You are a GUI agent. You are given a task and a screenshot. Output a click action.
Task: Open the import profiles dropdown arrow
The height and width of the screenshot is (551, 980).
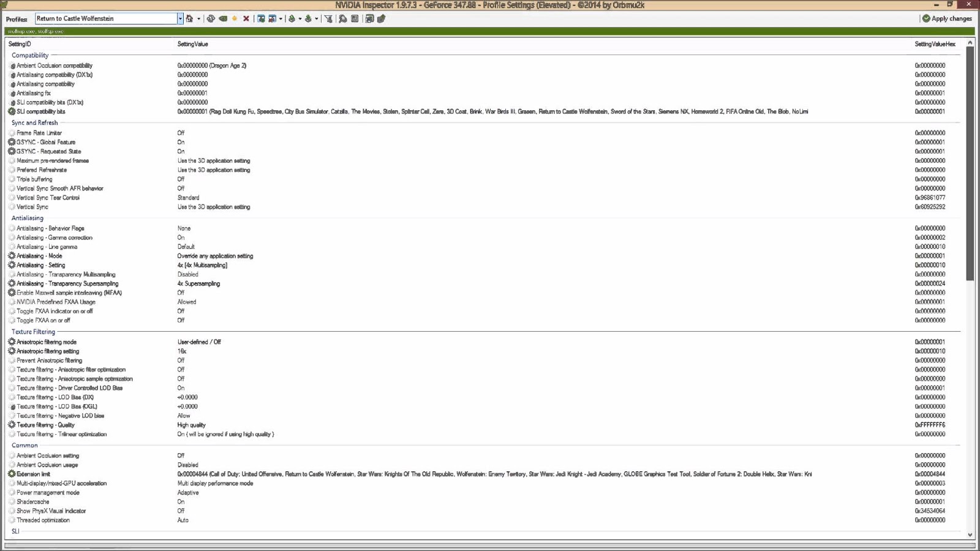[316, 19]
